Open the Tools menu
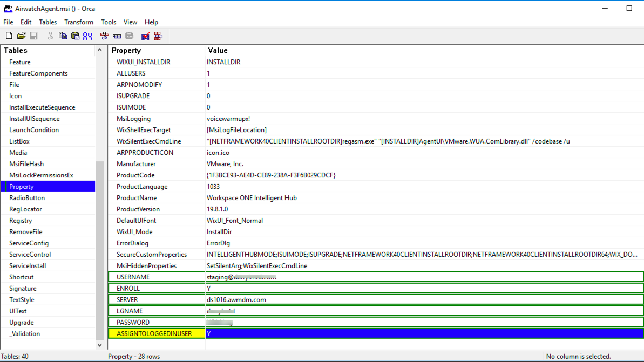This screenshot has width=644, height=362. coord(109,22)
